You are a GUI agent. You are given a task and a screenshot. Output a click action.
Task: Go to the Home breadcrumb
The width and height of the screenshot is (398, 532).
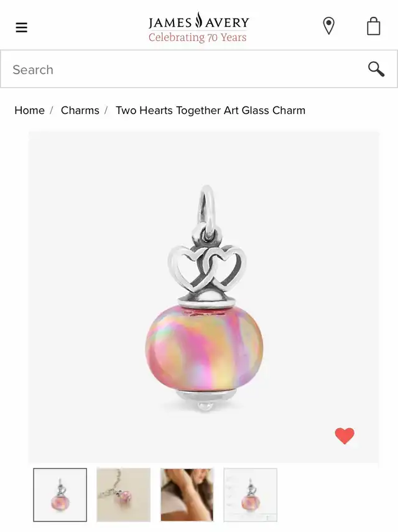[29, 110]
